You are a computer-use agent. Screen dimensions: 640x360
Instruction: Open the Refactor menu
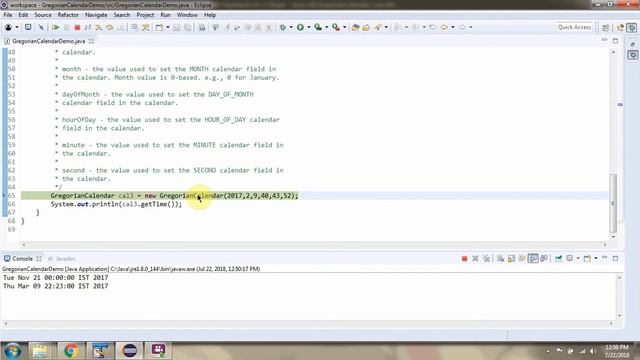click(x=68, y=15)
